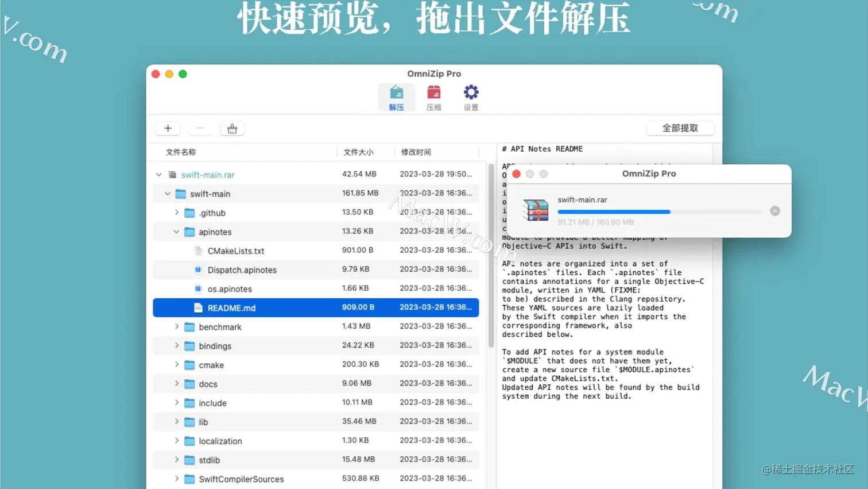868x489 pixels.
Task: Sort by 文件大小 column header
Action: (x=358, y=152)
